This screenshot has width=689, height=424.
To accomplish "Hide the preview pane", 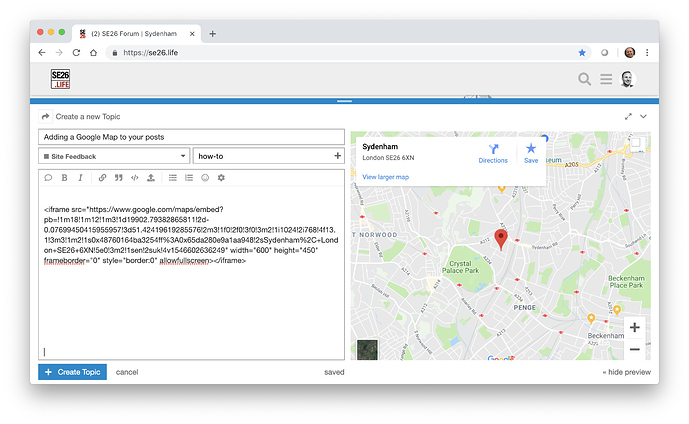I will tap(625, 372).
